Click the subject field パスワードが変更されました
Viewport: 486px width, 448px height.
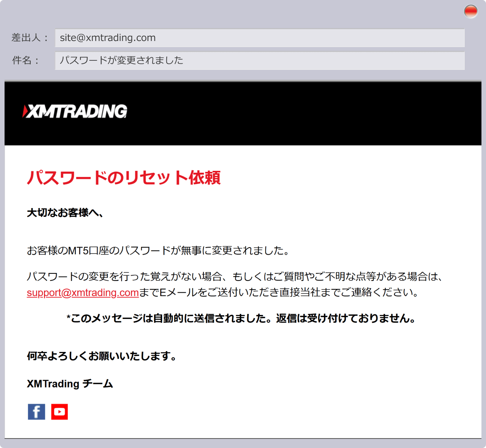coord(260,61)
